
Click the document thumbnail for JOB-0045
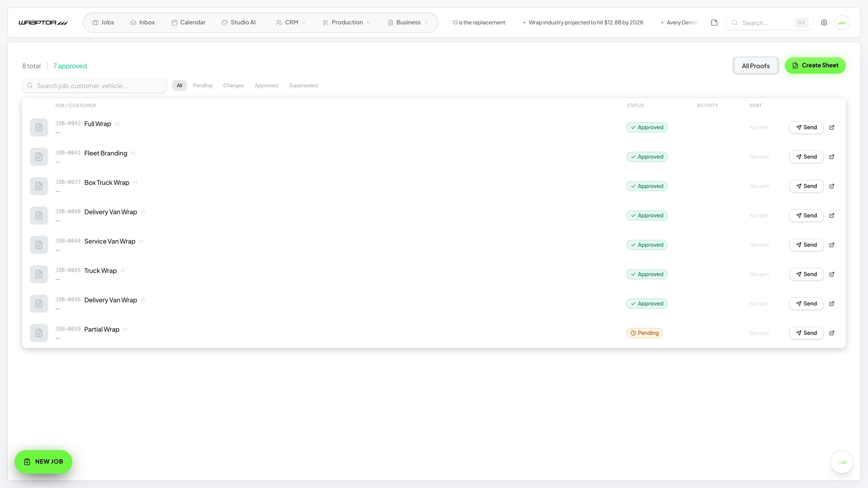tap(39, 274)
